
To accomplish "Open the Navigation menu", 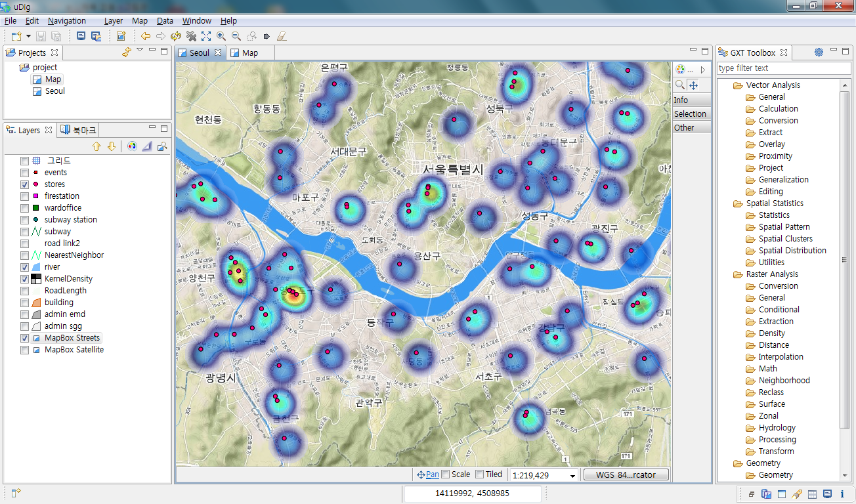I will click(66, 20).
